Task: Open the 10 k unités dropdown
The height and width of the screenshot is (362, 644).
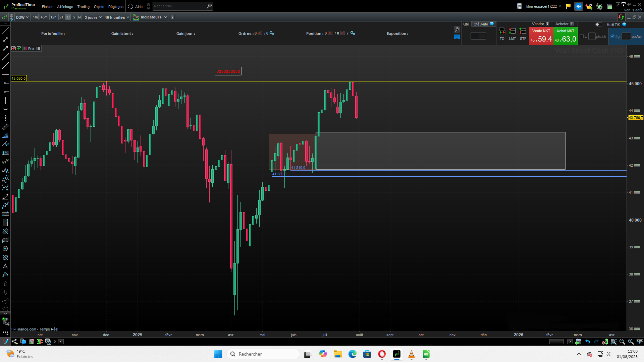Action: click(117, 17)
